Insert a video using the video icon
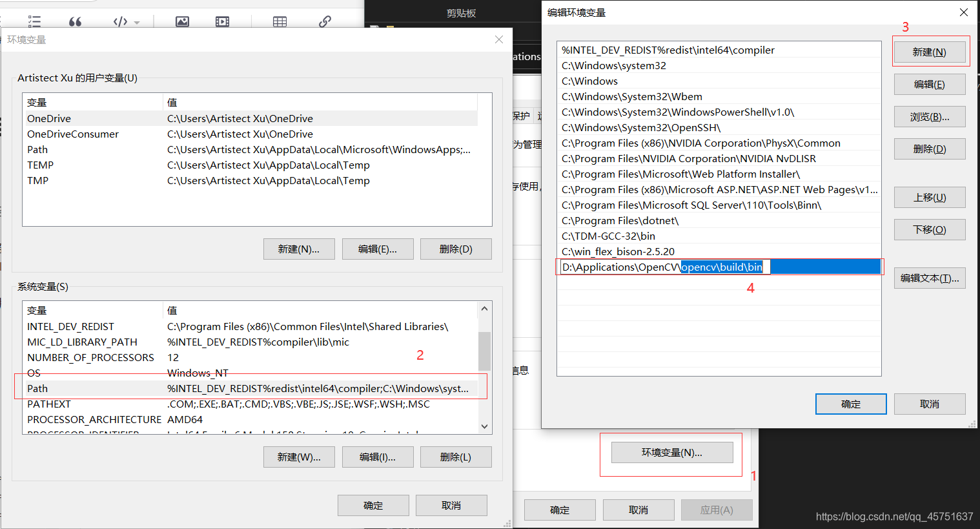Viewport: 980px width, 529px height. click(221, 21)
